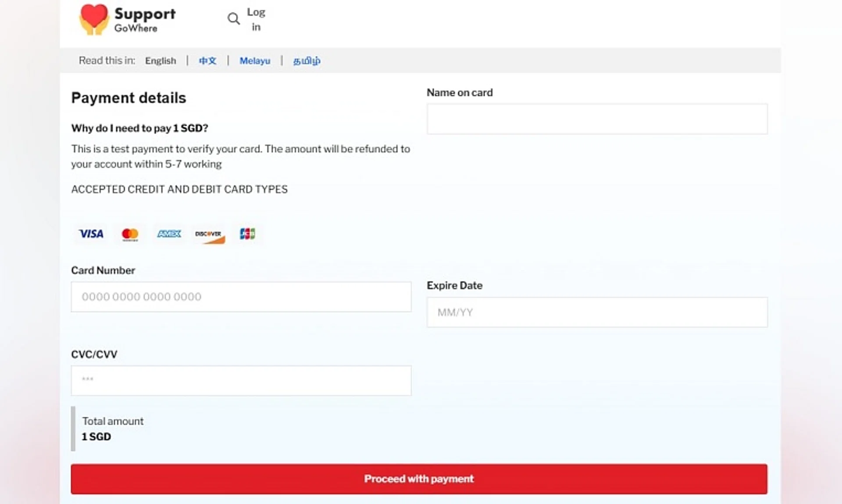Switch language to Chinese 中文
842x504 pixels.
(x=207, y=61)
